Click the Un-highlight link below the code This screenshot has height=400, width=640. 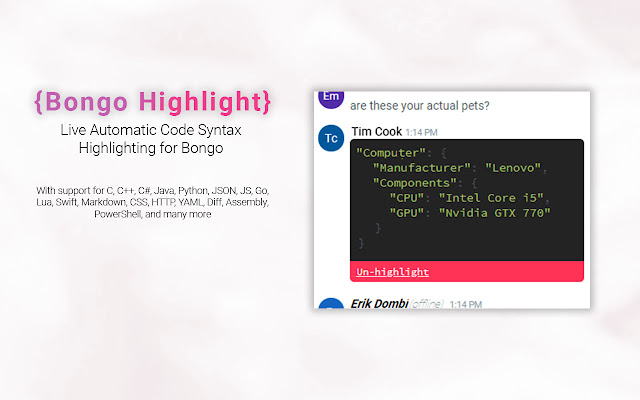(392, 272)
